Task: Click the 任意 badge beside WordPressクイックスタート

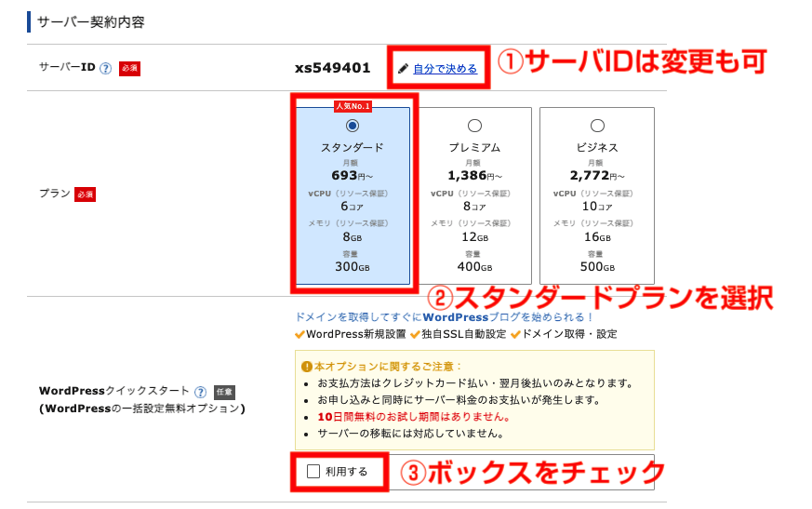Action: [225, 392]
